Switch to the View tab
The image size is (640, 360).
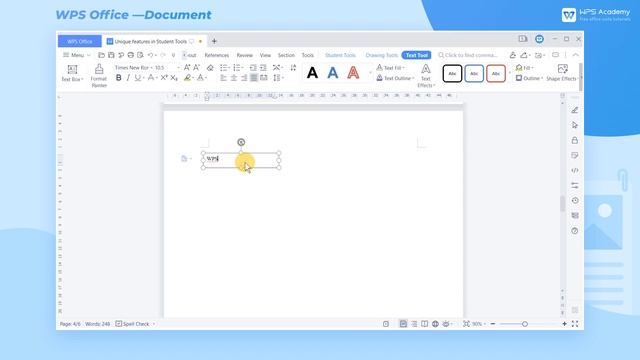click(x=265, y=55)
